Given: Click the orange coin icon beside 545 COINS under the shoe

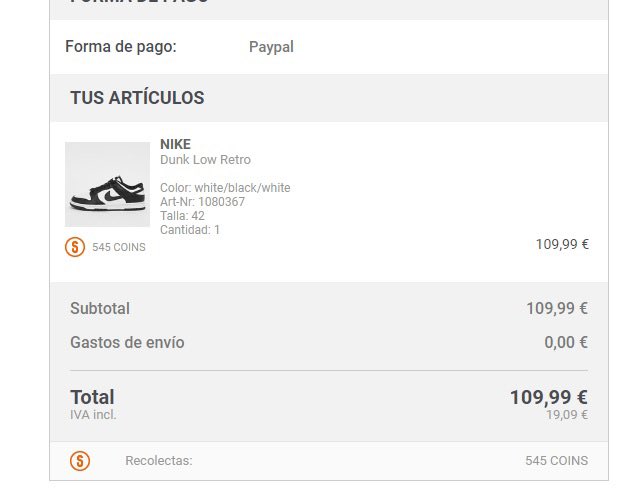Looking at the screenshot, I should (x=75, y=247).
